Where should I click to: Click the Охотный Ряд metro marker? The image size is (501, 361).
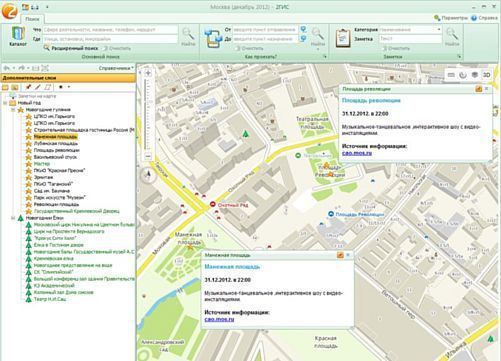point(213,204)
